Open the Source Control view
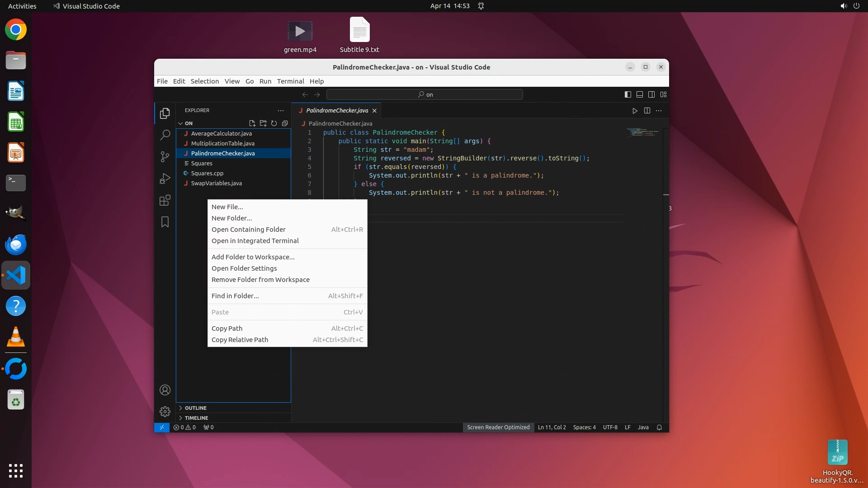Image resolution: width=868 pixels, height=488 pixels. [165, 157]
